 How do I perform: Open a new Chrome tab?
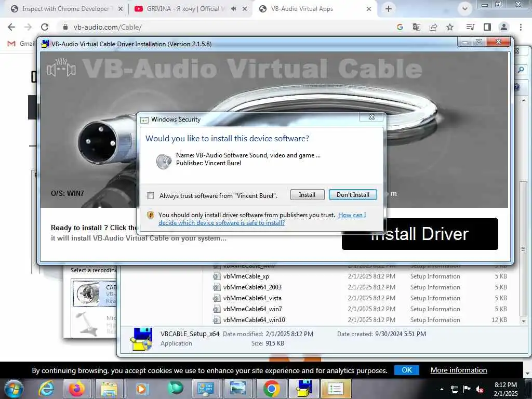pos(389,9)
